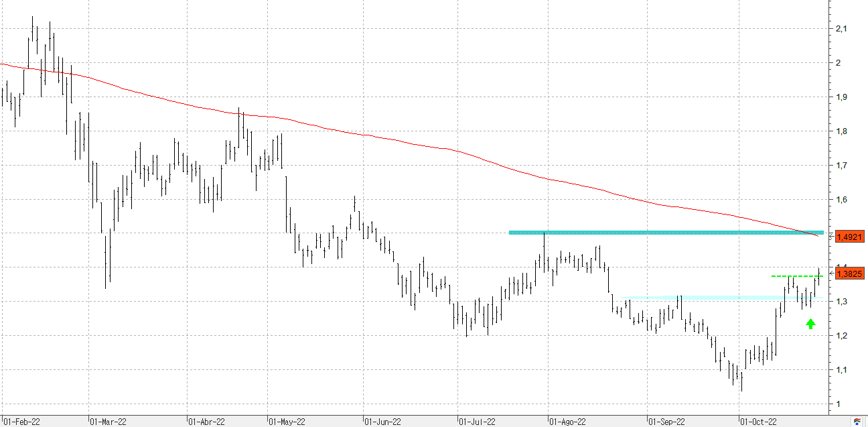The width and height of the screenshot is (868, 427).
Task: Click the 01-Sep-22 date label
Action: pyautogui.click(x=666, y=422)
